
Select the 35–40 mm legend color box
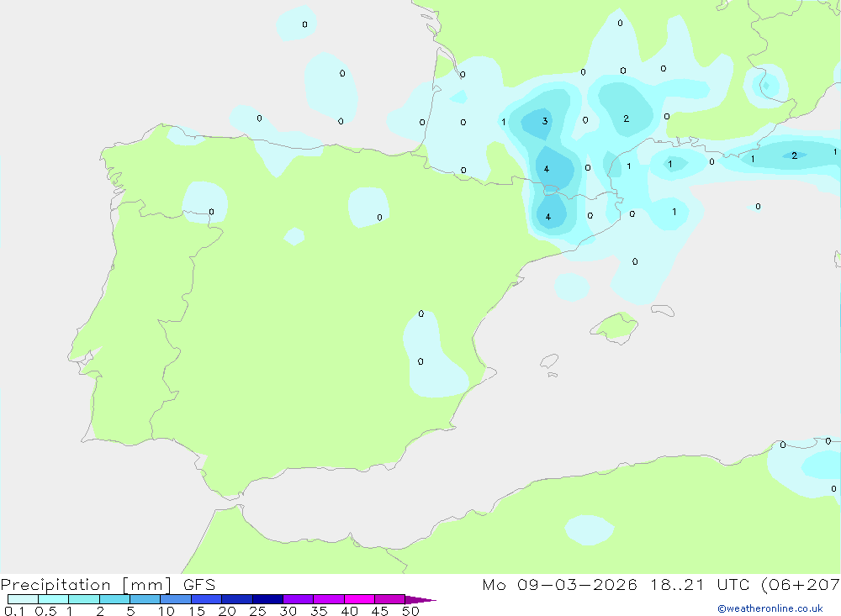click(329, 599)
